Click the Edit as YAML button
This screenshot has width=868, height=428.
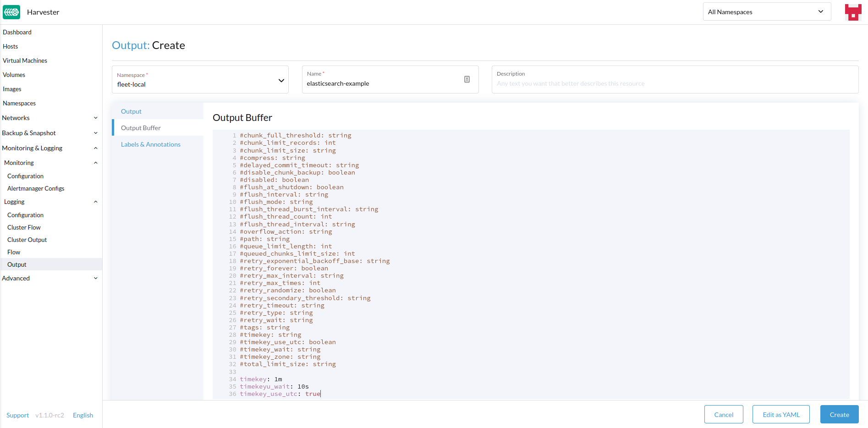click(x=780, y=414)
